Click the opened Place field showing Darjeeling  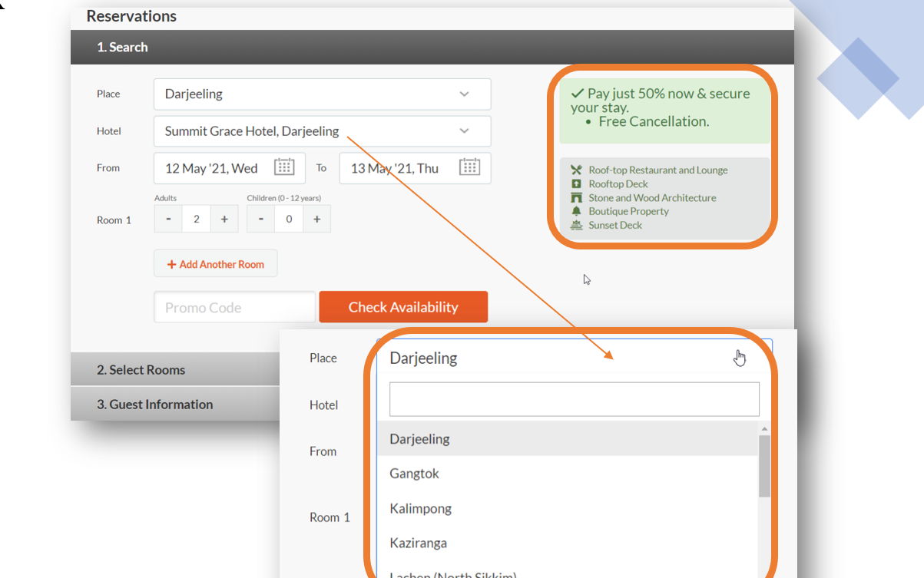tap(575, 358)
